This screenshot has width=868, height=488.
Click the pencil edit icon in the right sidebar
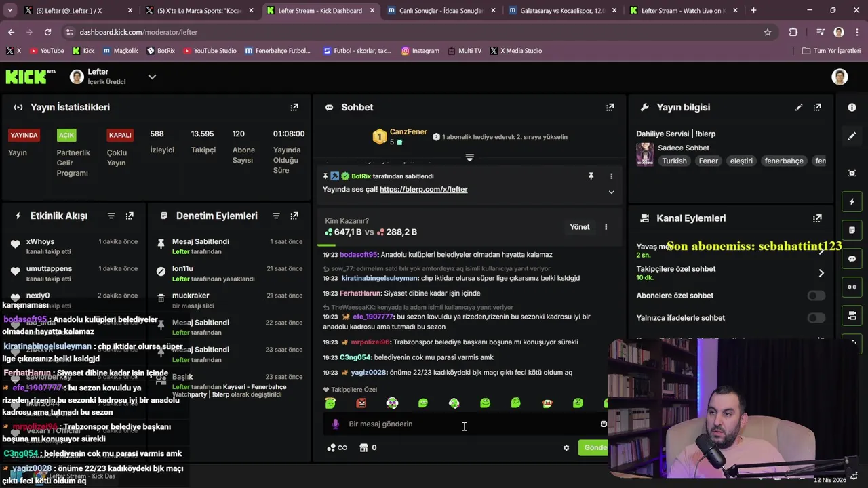pyautogui.click(x=852, y=136)
